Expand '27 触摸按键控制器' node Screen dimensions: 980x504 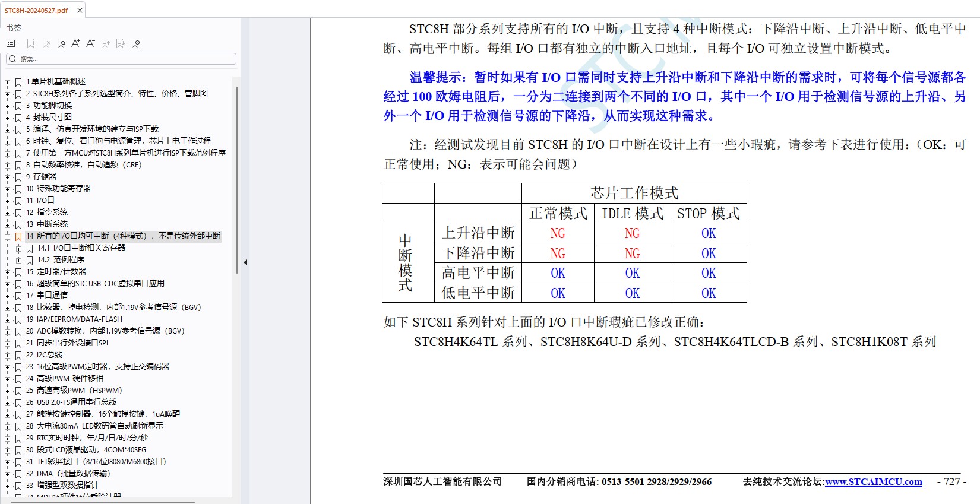coord(8,414)
